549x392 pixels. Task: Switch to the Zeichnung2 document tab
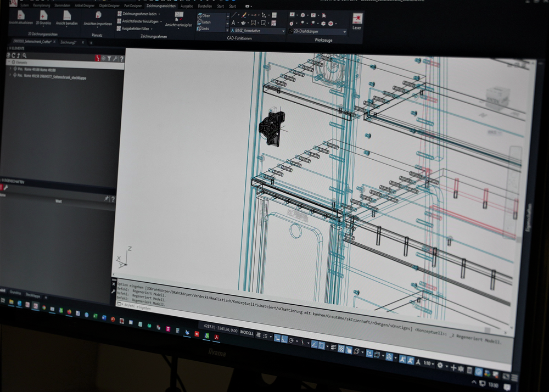click(x=69, y=42)
